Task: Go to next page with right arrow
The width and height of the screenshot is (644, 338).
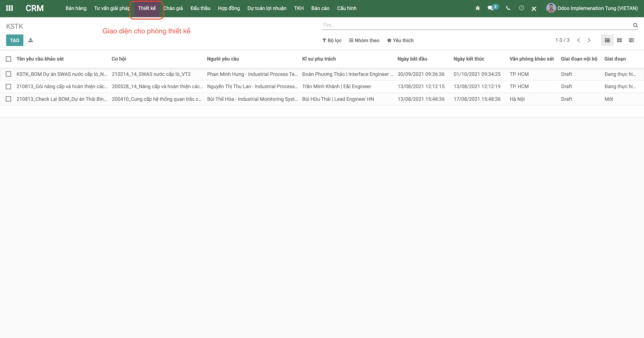Action: (x=589, y=40)
